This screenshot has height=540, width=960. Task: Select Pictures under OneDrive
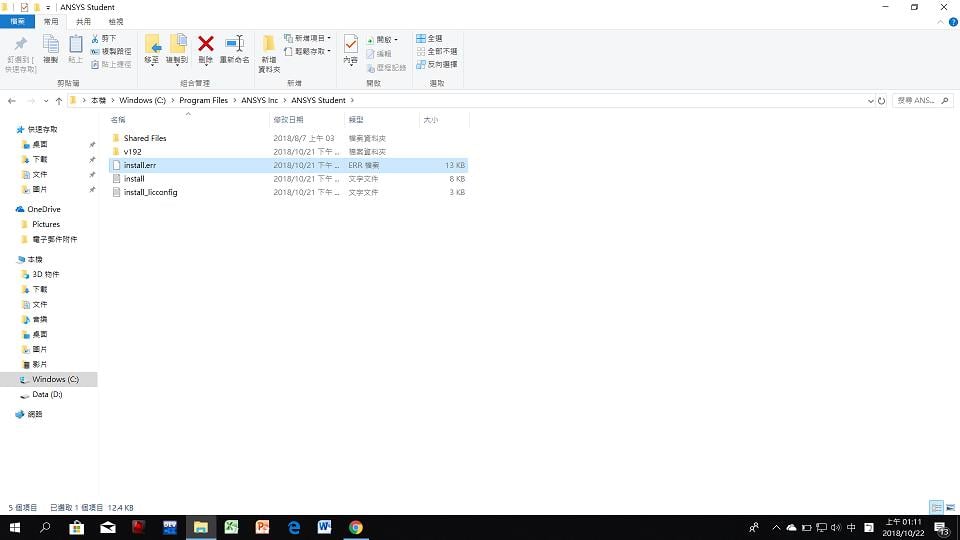[46, 225]
